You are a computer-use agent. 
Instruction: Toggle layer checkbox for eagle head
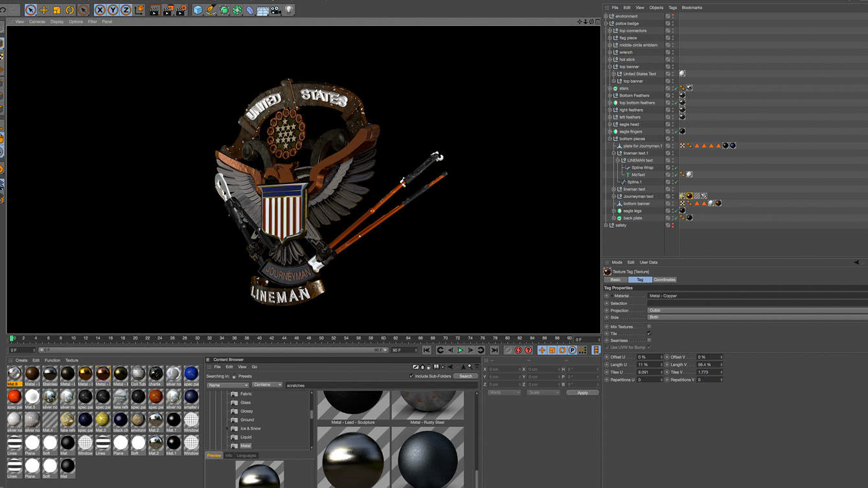[x=668, y=124]
